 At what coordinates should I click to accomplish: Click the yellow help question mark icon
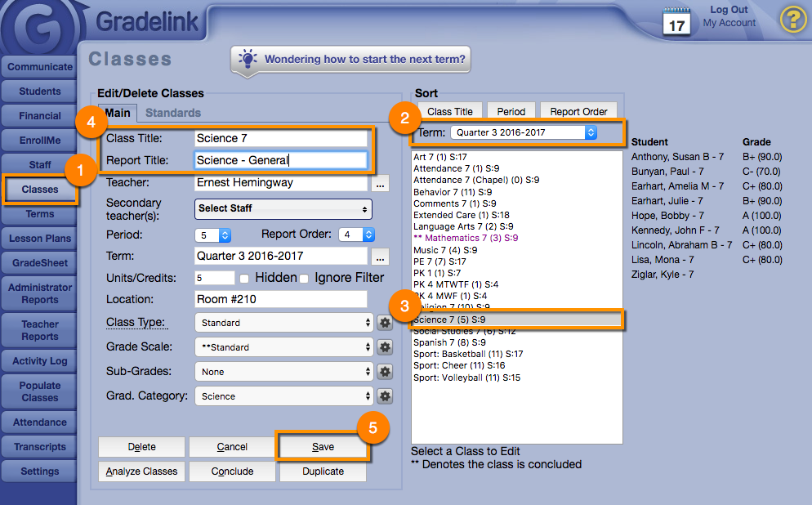[792, 19]
